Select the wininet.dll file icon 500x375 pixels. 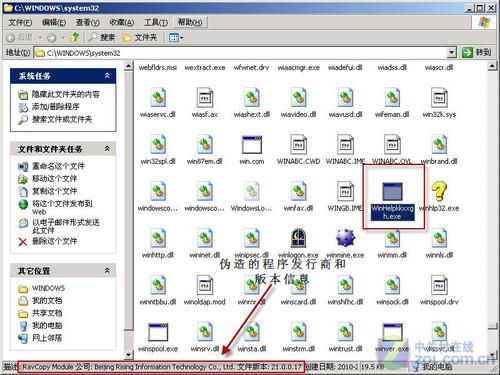[x=205, y=238]
